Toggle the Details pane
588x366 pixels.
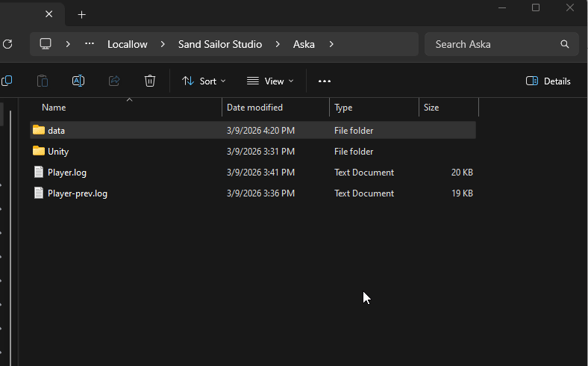[548, 81]
